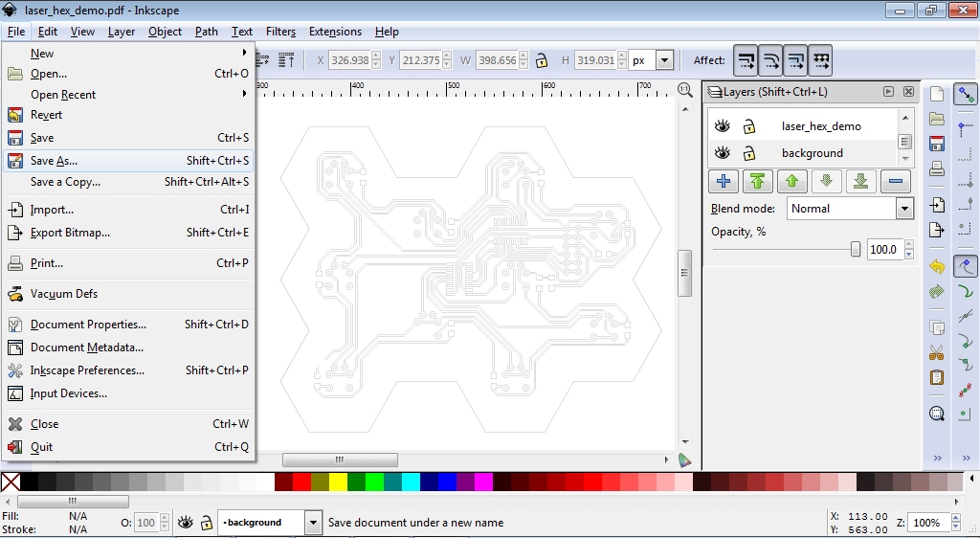The width and height of the screenshot is (980, 538).
Task: Toggle width-height ratio lock in toolbar
Action: [x=542, y=60]
